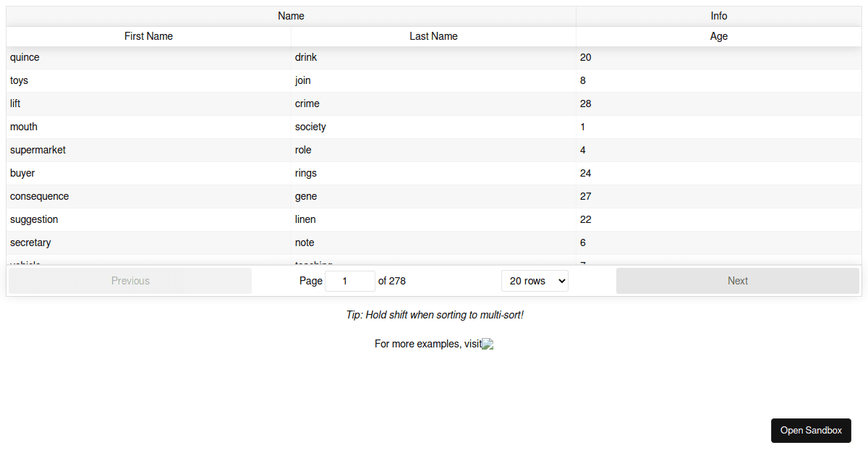This screenshot has height=456, width=868.
Task: Select the 'supermarket' row
Action: click(x=38, y=150)
